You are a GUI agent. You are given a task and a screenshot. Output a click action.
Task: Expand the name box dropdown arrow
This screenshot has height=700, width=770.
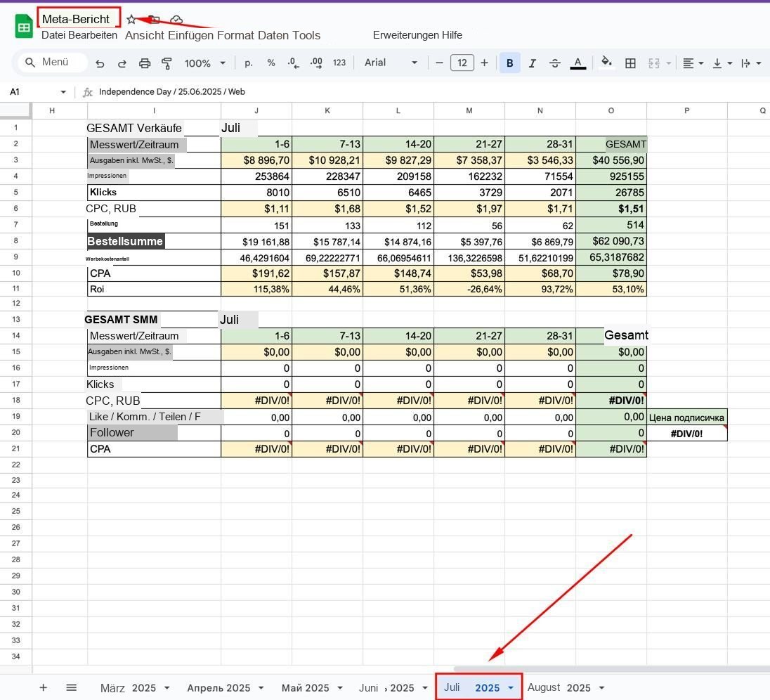pyautogui.click(x=63, y=92)
